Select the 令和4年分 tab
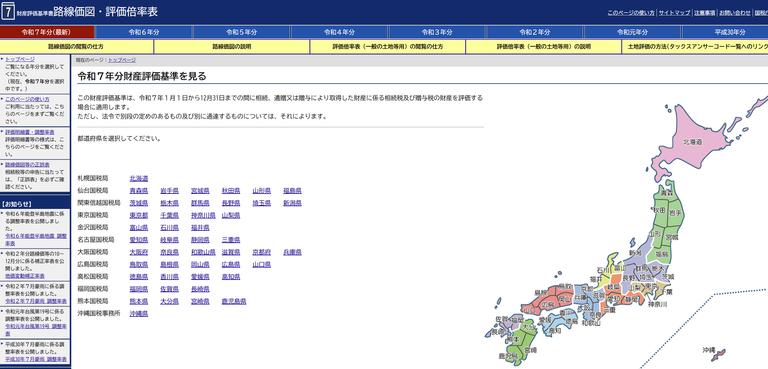768x369 pixels. click(339, 32)
